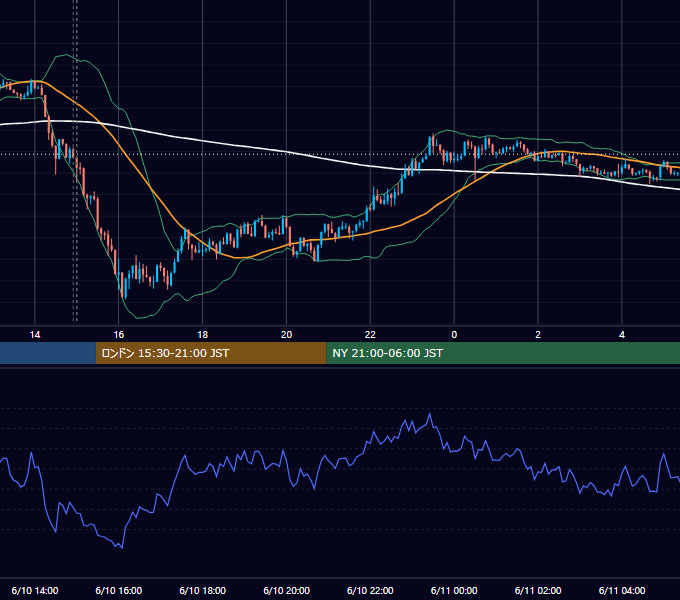Click the 20 hour axis label
Viewport: 680px width, 600px height.
coord(286,335)
